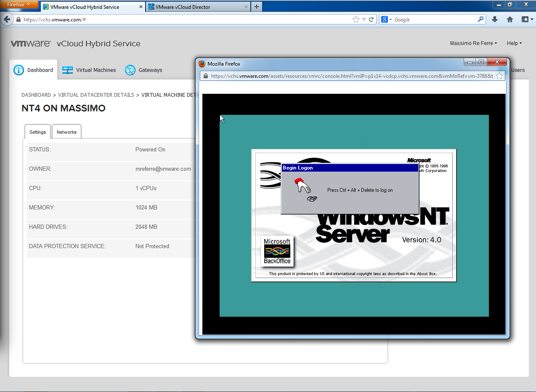This screenshot has height=392, width=536.
Task: Click the Gateways globe icon
Action: coord(130,70)
